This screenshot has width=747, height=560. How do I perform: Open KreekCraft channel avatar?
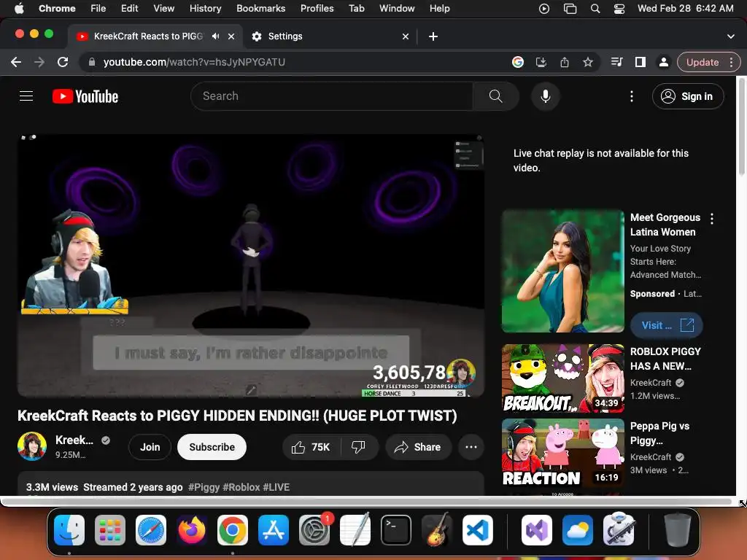(x=32, y=447)
